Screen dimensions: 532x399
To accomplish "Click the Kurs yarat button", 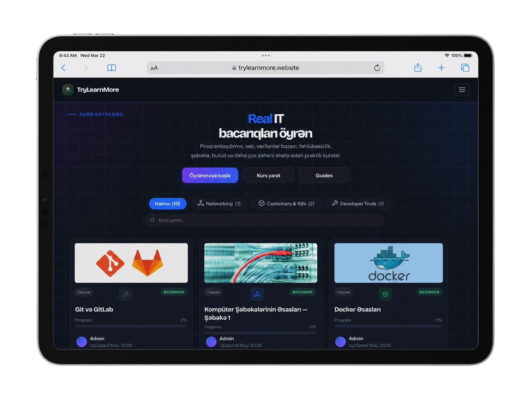I will [x=269, y=175].
